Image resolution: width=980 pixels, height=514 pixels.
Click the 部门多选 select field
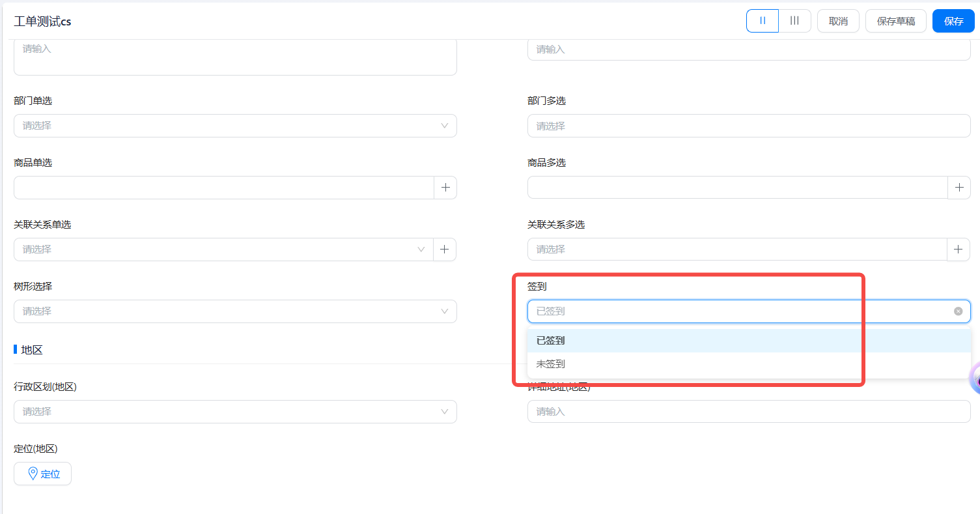coord(749,126)
